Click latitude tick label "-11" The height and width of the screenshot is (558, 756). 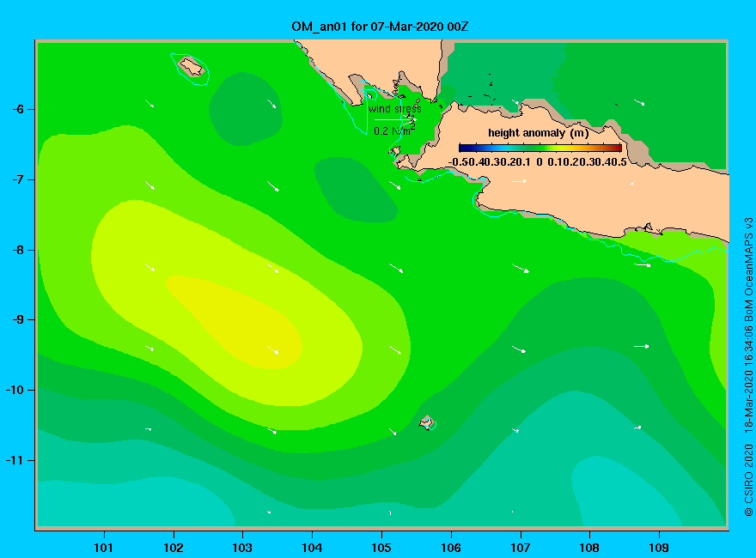(x=15, y=460)
